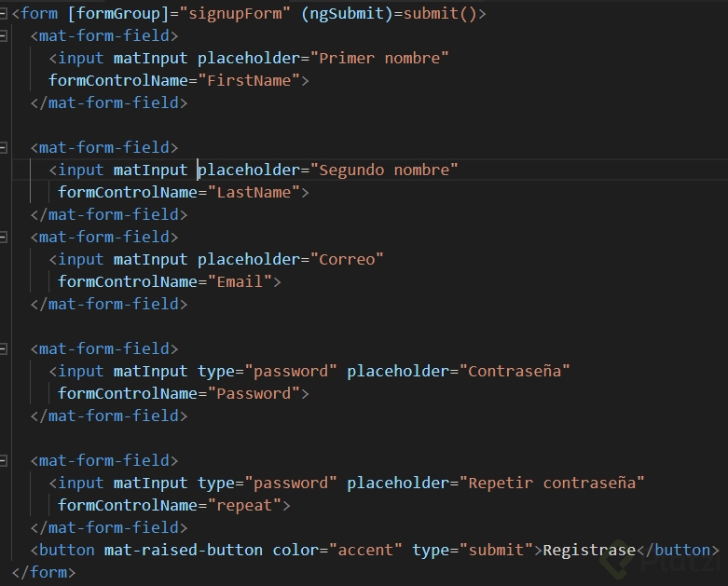This screenshot has width=728, height=586.
Task: Click the Registrase button label text
Action: point(588,550)
